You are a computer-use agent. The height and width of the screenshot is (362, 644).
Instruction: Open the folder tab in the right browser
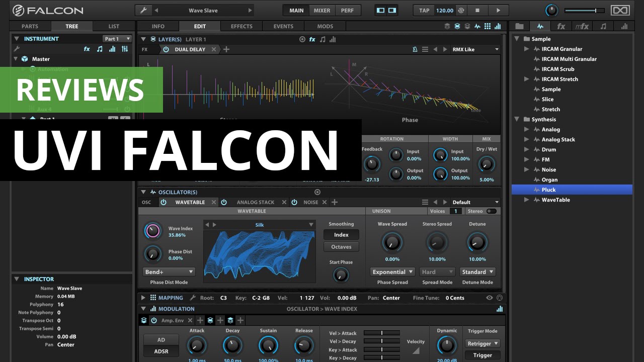click(x=520, y=26)
